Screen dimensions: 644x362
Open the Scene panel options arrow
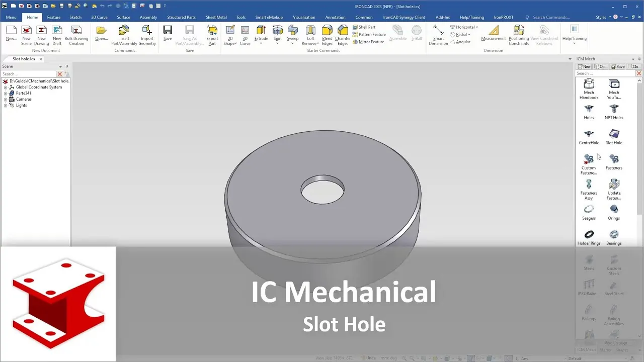(60, 66)
